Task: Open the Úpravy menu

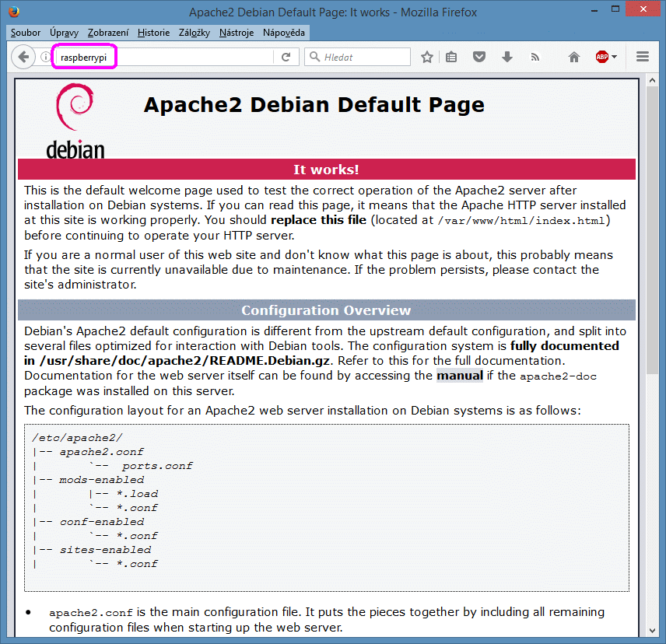Action: point(64,33)
